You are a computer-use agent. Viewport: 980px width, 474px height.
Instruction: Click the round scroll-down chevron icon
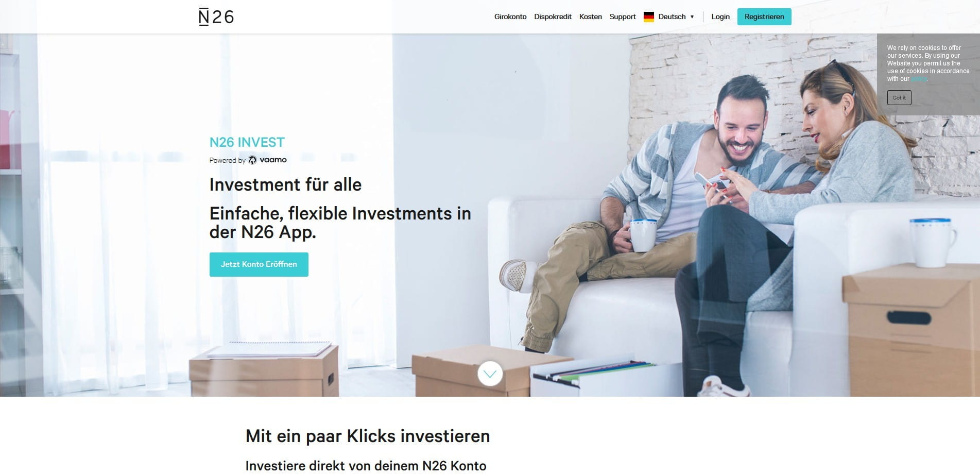[490, 374]
